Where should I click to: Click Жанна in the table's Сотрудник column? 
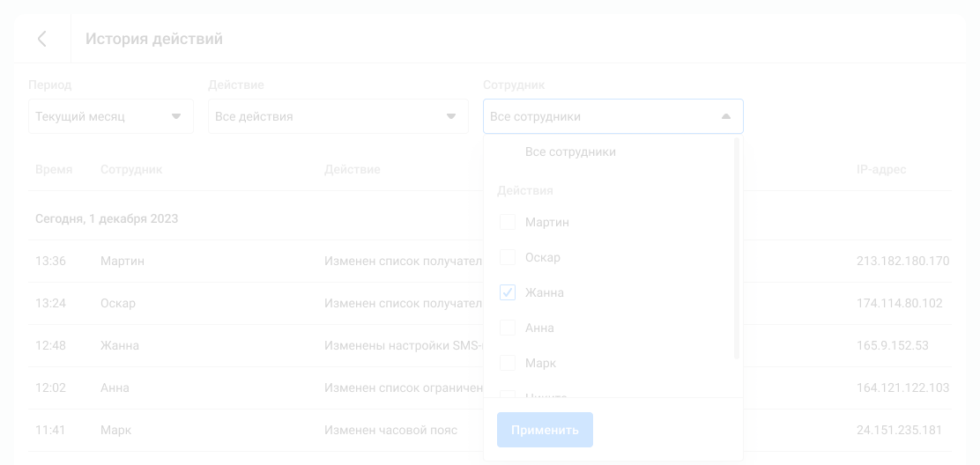tap(120, 346)
